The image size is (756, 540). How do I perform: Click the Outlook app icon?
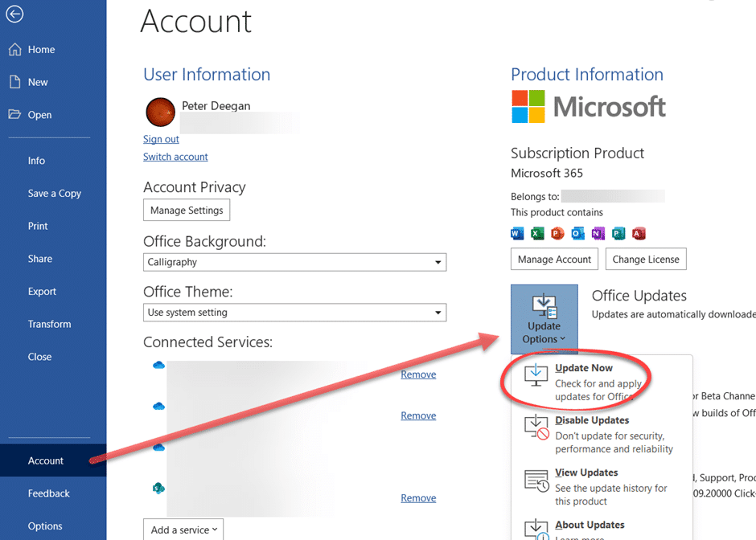[x=577, y=234]
